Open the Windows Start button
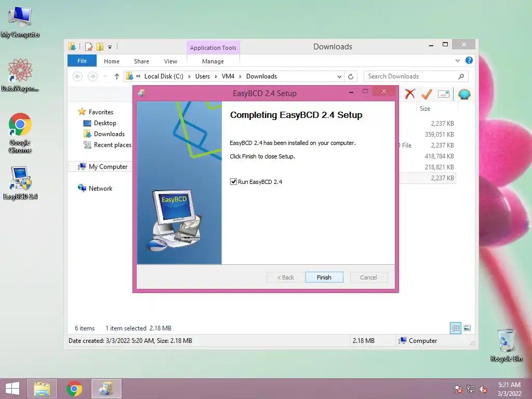 point(12,389)
